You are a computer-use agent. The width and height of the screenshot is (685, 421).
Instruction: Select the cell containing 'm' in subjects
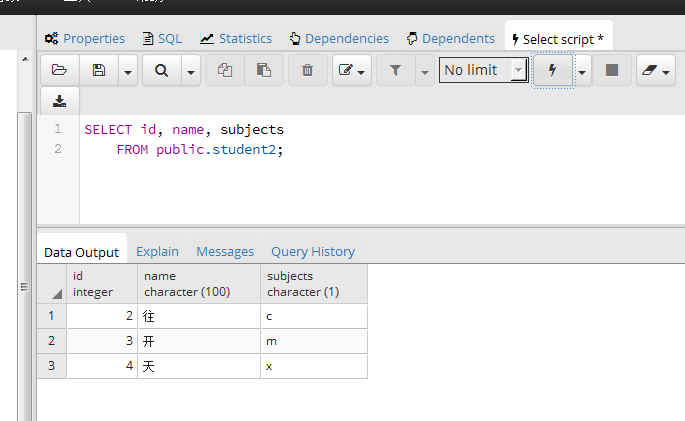click(313, 341)
